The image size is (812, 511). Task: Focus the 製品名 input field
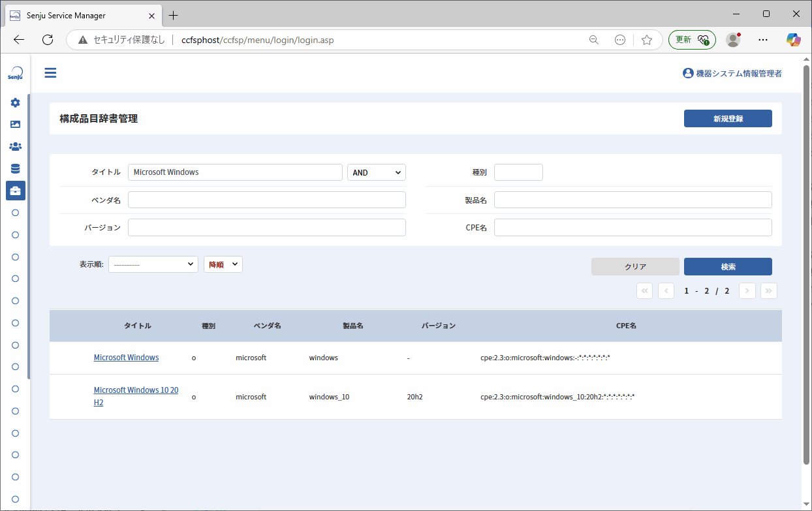(x=633, y=200)
